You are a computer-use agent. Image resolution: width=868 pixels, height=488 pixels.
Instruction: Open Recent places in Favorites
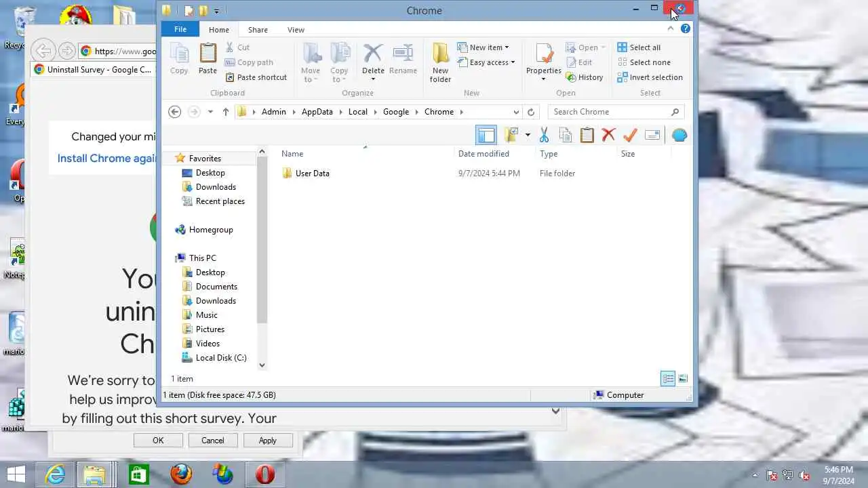tap(220, 201)
